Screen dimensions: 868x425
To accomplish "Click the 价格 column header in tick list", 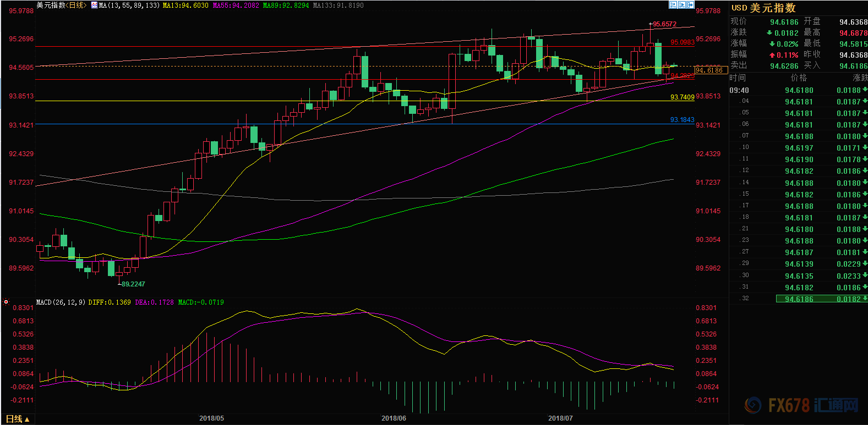I will [x=799, y=78].
